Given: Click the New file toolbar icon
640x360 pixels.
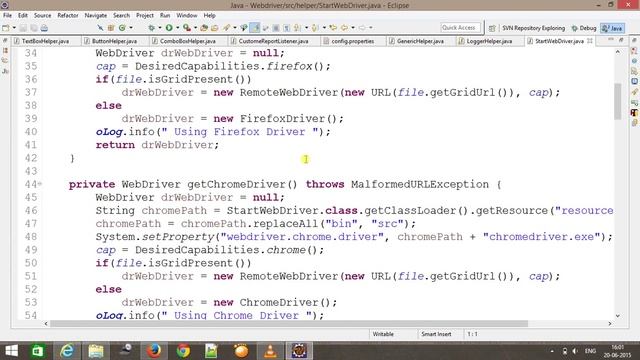Looking at the screenshot, I should 6,28.
